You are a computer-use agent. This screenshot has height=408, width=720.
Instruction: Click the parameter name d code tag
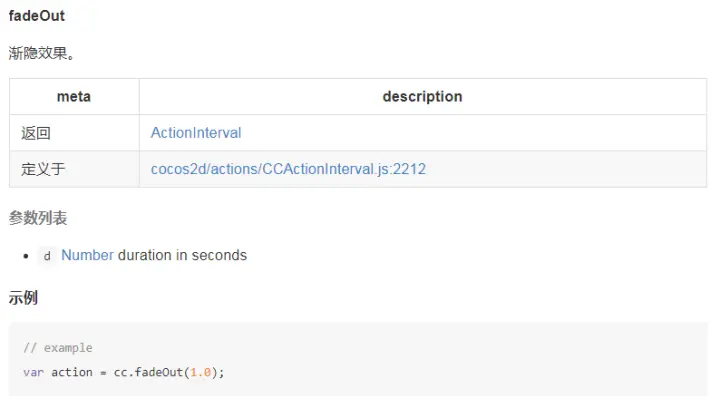point(47,256)
